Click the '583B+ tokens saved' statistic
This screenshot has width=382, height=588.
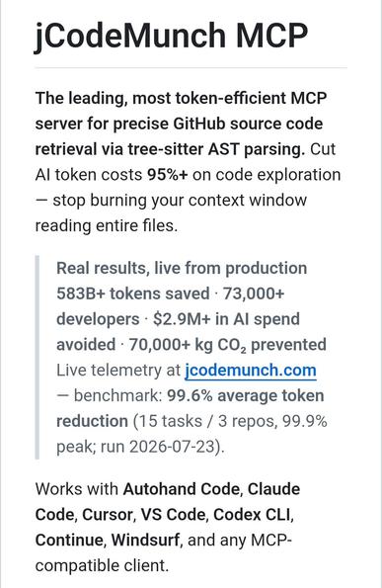133,294
